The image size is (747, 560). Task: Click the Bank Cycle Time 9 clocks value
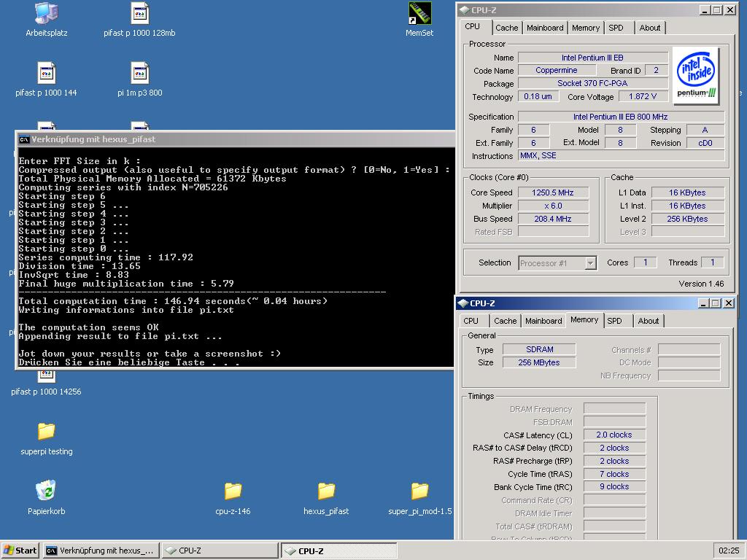tap(614, 486)
